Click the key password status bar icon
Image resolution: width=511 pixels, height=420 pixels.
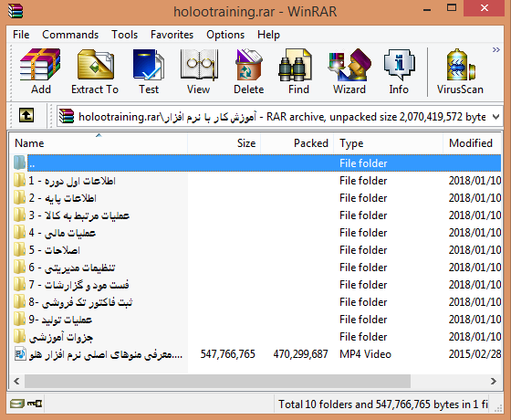[x=35, y=404]
